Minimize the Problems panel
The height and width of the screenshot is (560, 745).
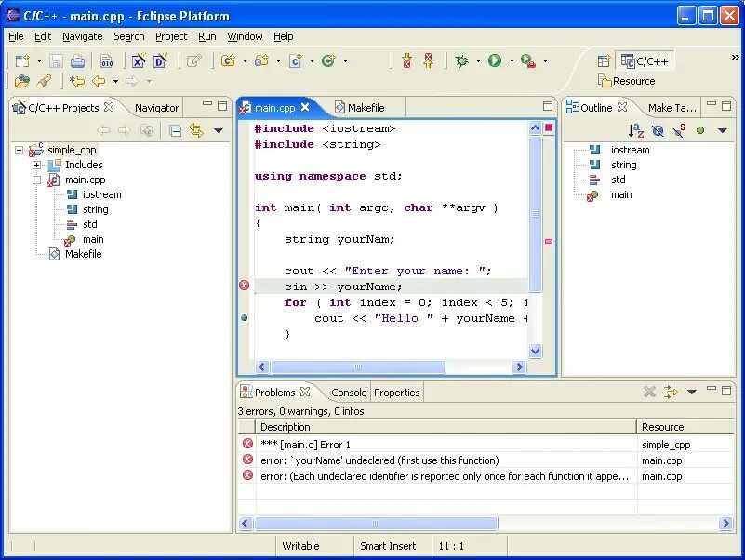coord(712,390)
